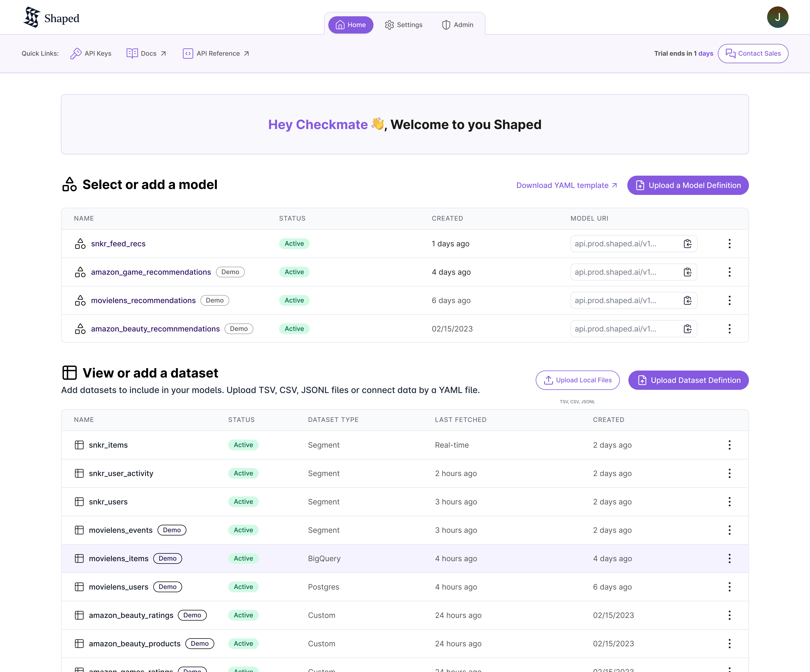Copy the snkr_feed_recs model URI
Viewport: 810px width, 672px height.
coord(687,244)
